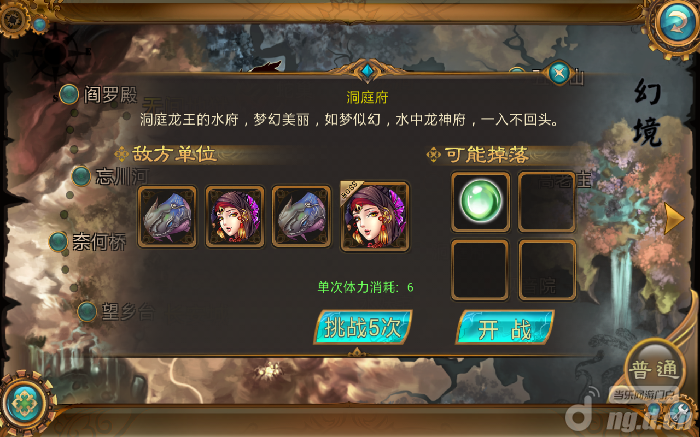Select the first blue fish enemy icon

(167, 217)
